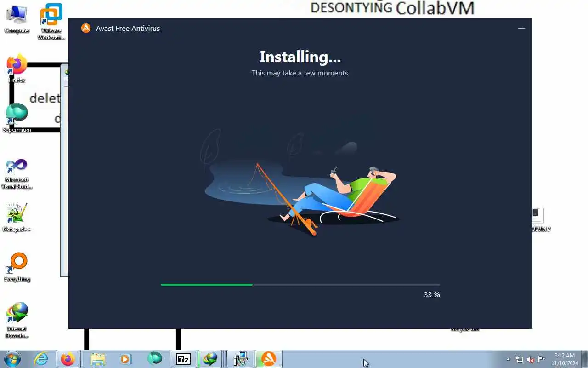Open VMware Workstation desktop shortcut

click(51, 21)
